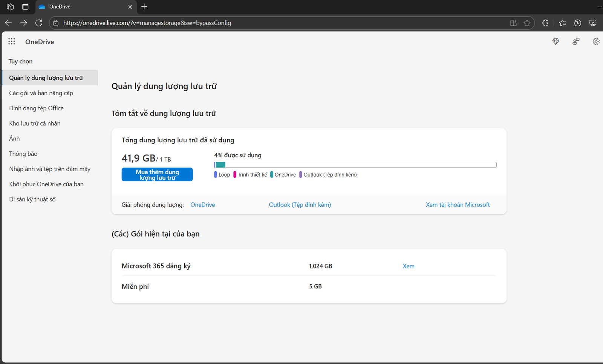Minimize the browser window
The height and width of the screenshot is (364, 603).
coord(600,7)
